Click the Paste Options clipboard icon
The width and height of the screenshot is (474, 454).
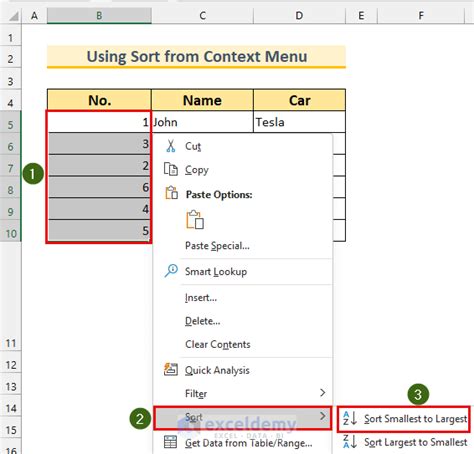[x=171, y=193]
